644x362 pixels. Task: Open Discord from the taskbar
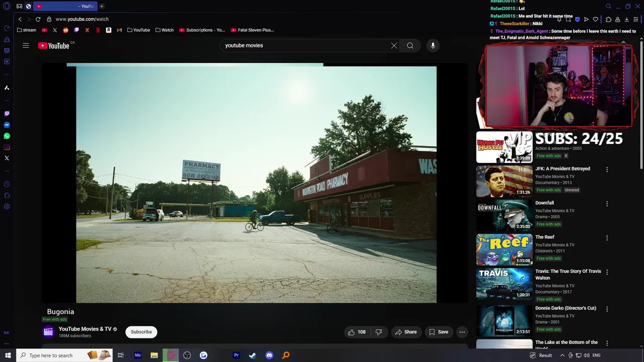coord(269,355)
